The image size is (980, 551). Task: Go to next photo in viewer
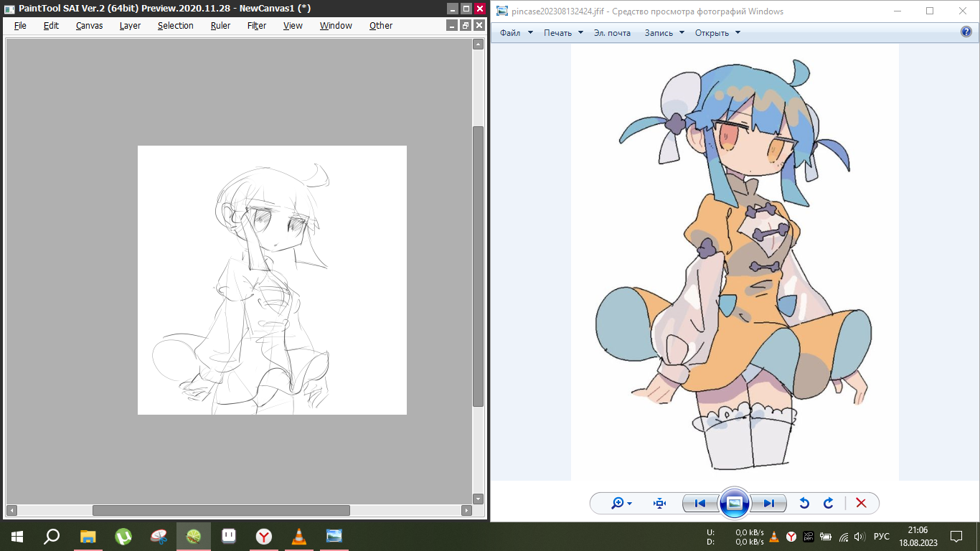click(x=768, y=504)
